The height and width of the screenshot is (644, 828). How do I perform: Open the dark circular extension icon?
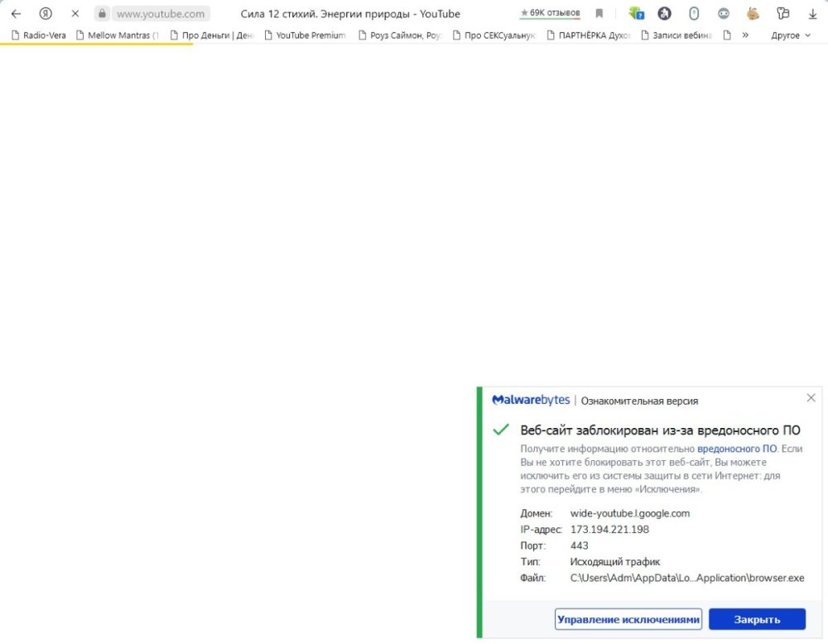(x=664, y=13)
